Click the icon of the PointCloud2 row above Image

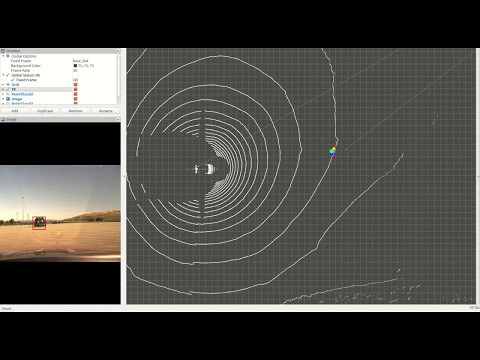(8, 94)
